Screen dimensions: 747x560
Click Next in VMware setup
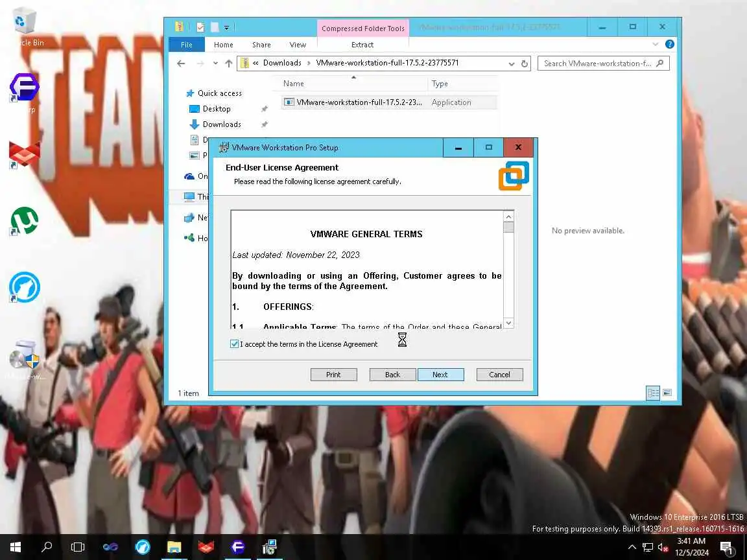click(x=440, y=375)
